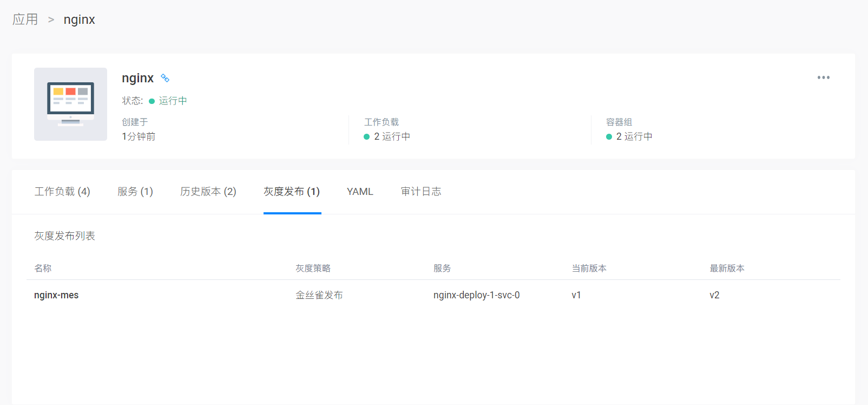Click the current version v1 cell
The width and height of the screenshot is (868, 405).
pyautogui.click(x=576, y=295)
